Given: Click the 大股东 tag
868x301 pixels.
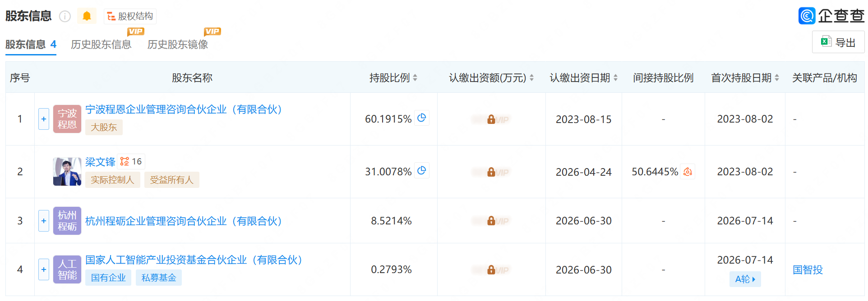Looking at the screenshot, I should point(104,127).
